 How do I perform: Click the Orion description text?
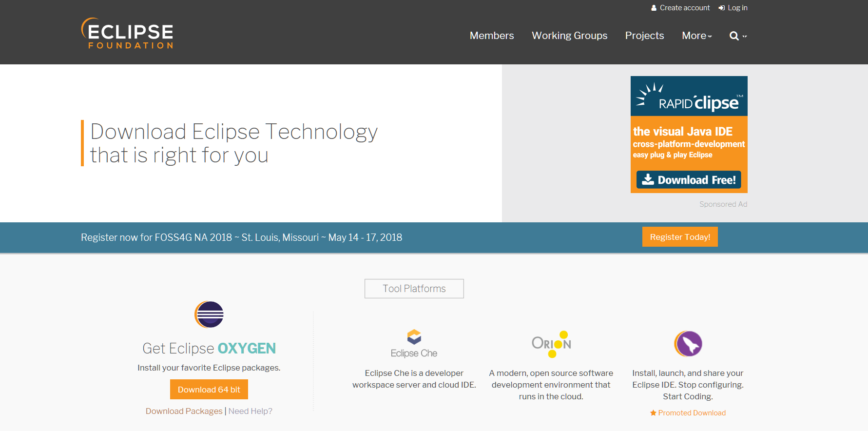point(551,385)
